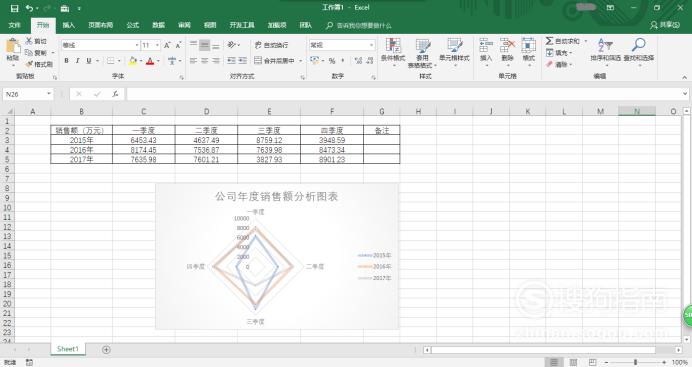The image size is (692, 367).
Task: Toggle Underline formatting
Action: point(89,60)
